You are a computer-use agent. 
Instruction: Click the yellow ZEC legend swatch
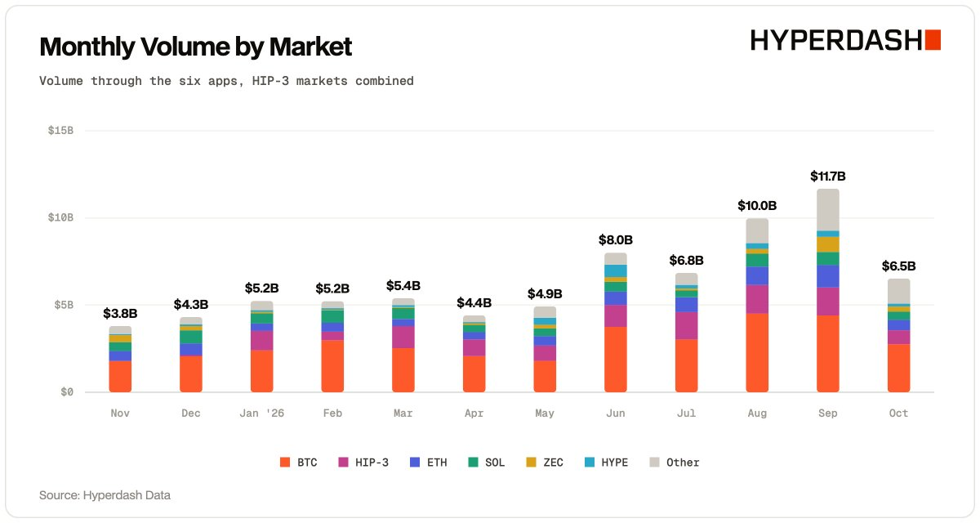(x=531, y=463)
